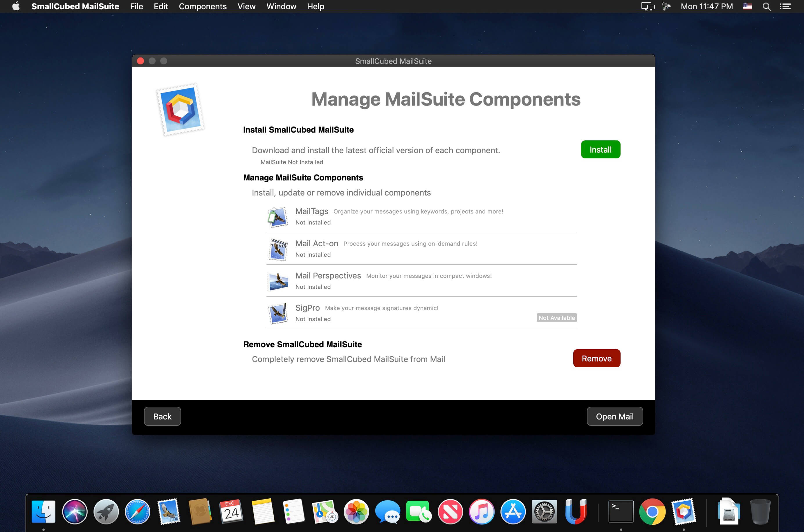The image size is (804, 532).
Task: Click the Not Available badge for SigPro
Action: tap(556, 318)
